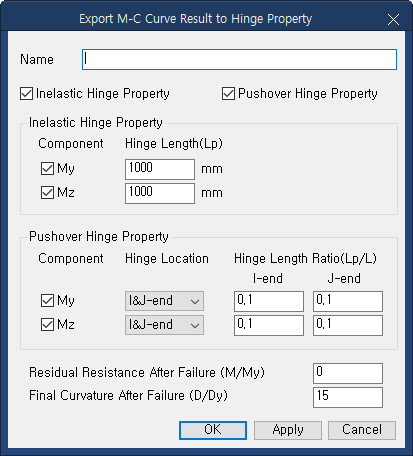413x456 pixels.
Task: Click the My I-end ratio field
Action: point(269,301)
